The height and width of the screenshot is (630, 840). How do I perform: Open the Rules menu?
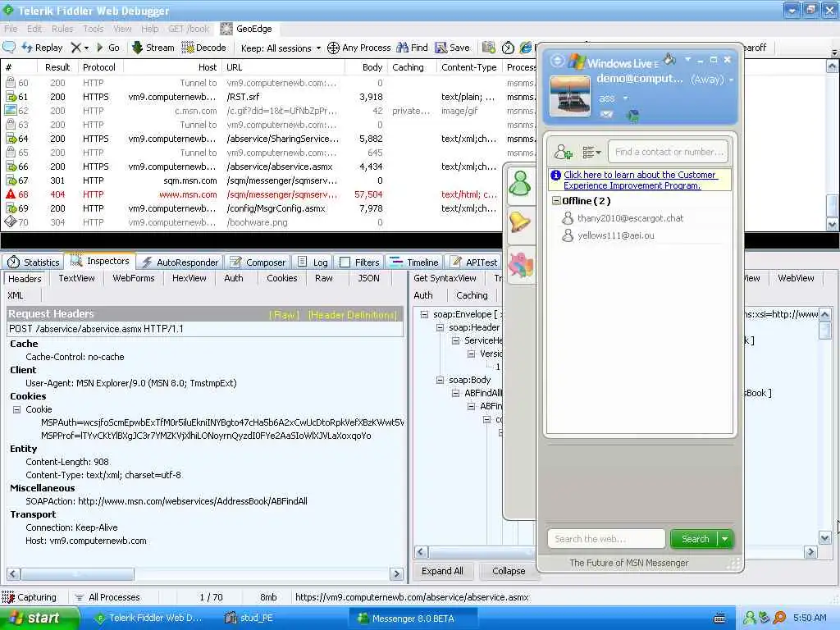[x=62, y=29]
